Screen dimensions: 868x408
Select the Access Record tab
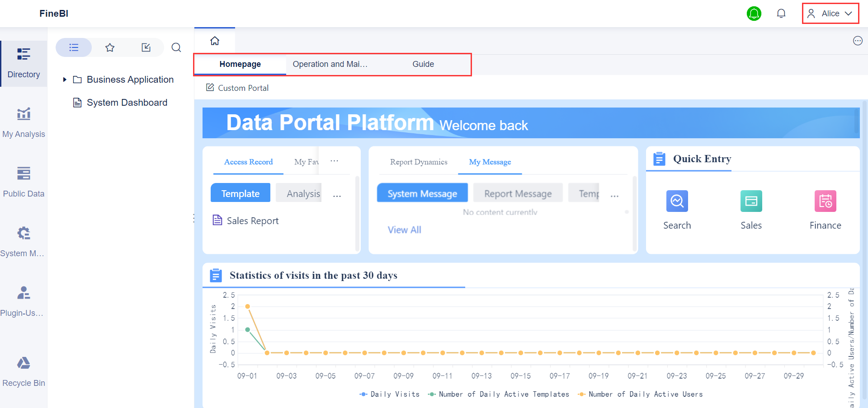(x=248, y=162)
